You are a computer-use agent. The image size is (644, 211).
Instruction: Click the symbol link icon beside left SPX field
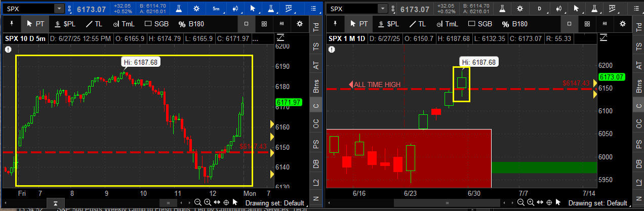tap(70, 9)
